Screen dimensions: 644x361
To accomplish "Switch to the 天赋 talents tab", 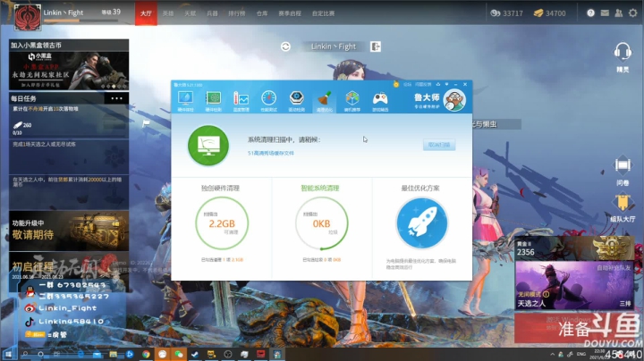I will pos(191,13).
